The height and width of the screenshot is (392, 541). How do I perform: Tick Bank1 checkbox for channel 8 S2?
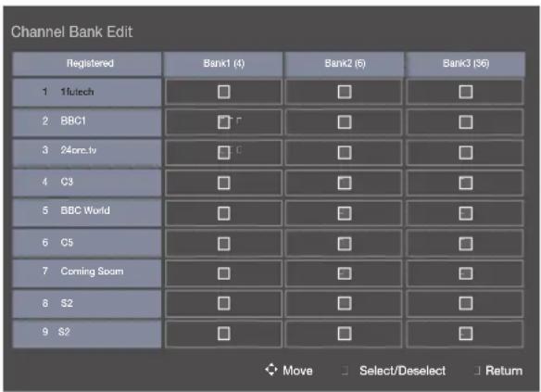coord(224,304)
